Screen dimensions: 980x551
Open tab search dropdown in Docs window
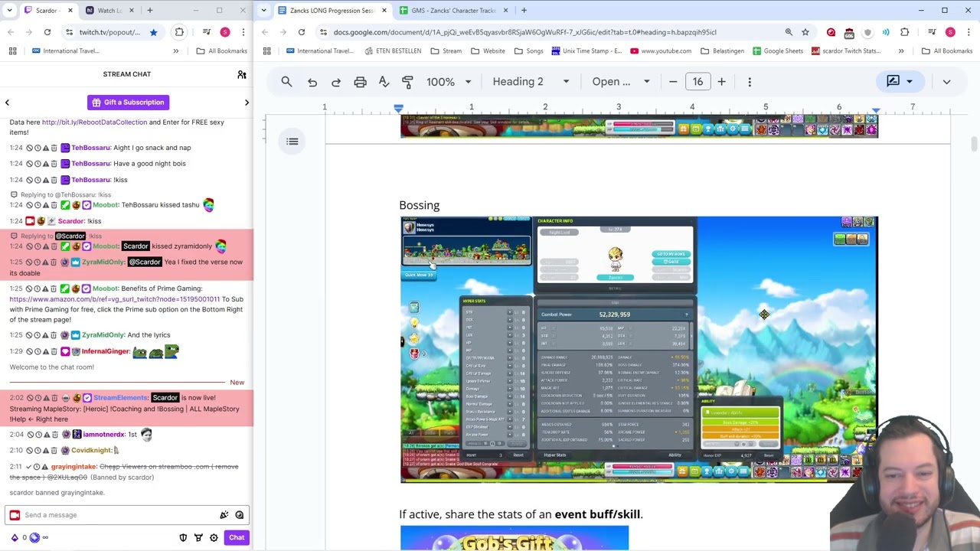264,11
